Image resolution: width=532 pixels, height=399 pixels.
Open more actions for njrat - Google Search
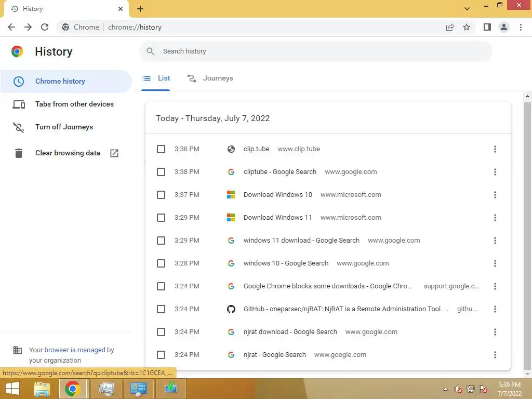tap(495, 355)
